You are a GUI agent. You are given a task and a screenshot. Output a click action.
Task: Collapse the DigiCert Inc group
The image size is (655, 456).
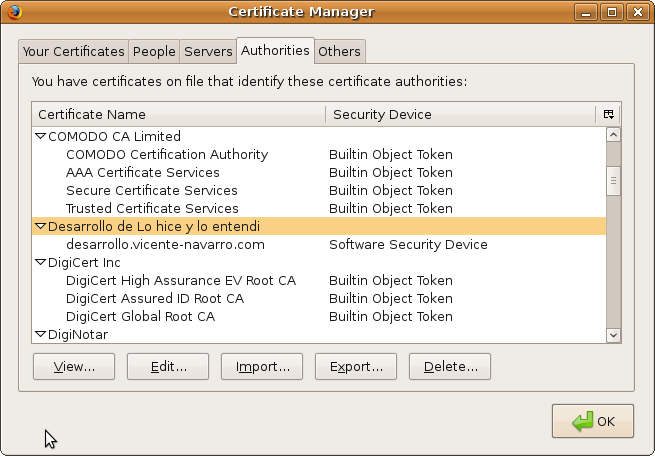click(x=40, y=262)
